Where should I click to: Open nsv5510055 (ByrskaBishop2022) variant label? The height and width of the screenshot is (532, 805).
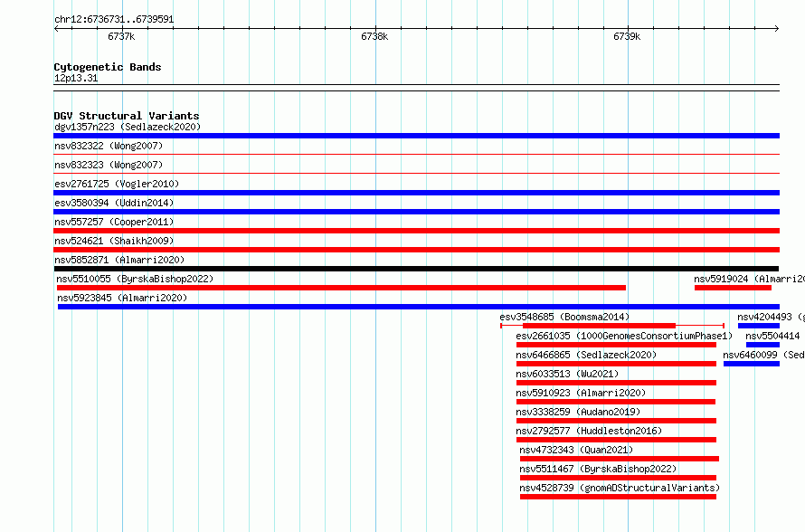(x=135, y=279)
